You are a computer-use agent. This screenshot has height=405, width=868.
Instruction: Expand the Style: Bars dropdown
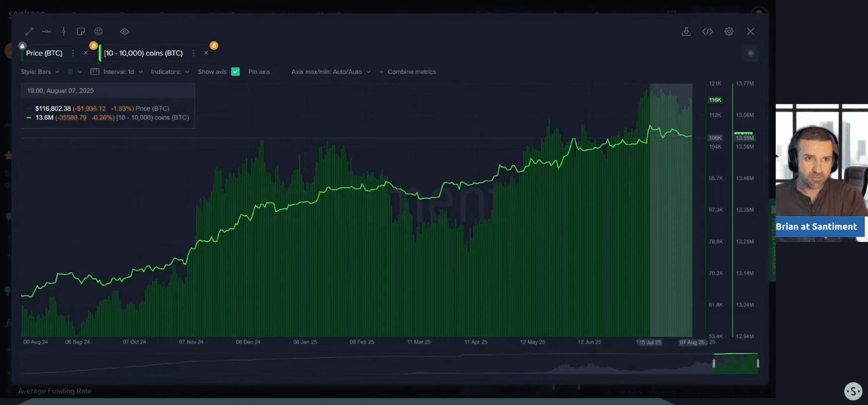[x=40, y=72]
